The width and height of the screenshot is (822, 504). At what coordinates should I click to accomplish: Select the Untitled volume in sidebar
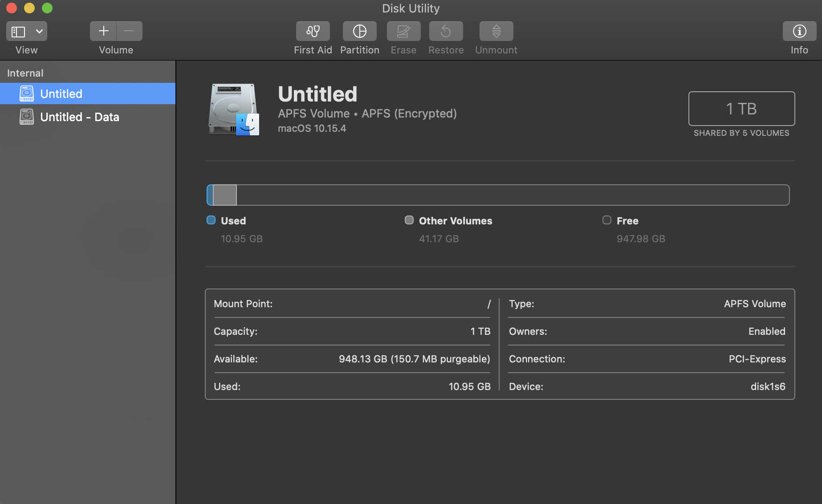(88, 93)
